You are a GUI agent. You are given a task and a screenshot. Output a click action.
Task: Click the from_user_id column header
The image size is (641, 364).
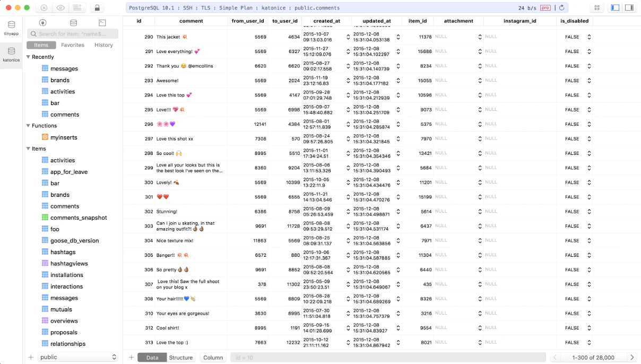(248, 21)
